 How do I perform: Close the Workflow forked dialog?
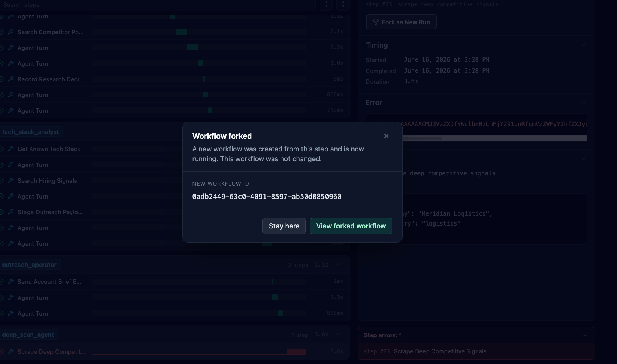[x=386, y=136]
